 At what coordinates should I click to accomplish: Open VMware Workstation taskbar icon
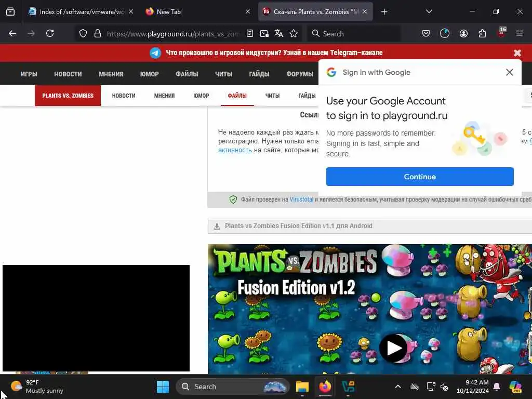click(348, 387)
